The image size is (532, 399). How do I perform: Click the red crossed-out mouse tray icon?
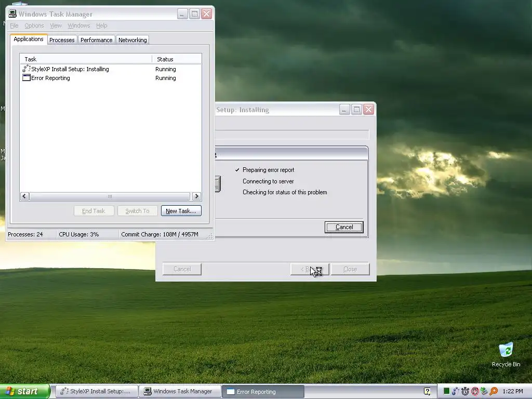click(475, 391)
